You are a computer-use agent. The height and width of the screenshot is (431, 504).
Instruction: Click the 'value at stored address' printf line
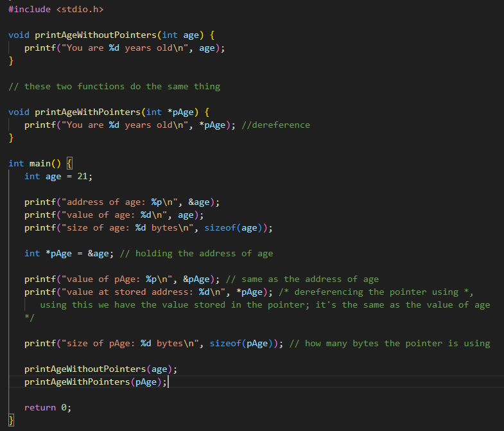click(x=148, y=292)
